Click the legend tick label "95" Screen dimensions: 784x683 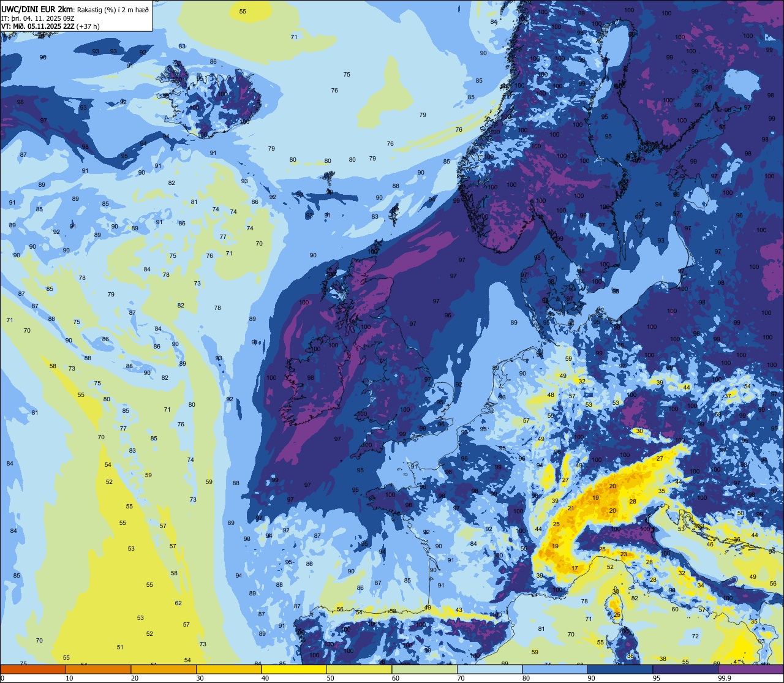click(657, 678)
